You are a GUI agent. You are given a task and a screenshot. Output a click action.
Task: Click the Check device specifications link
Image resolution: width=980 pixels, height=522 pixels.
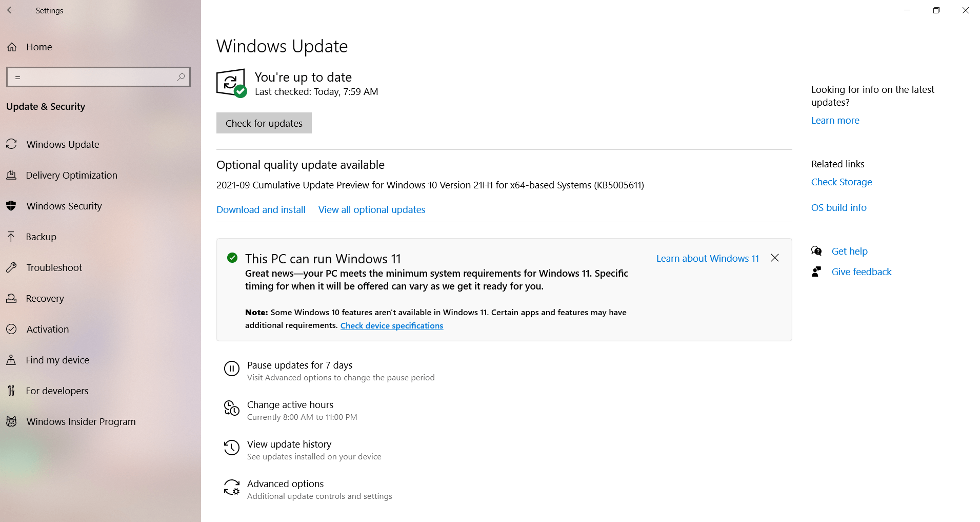[x=392, y=326]
